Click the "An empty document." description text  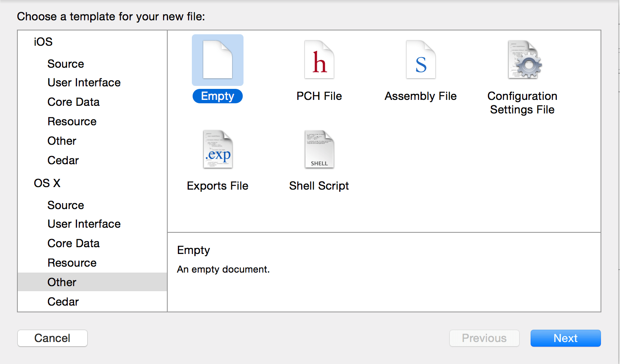223,269
